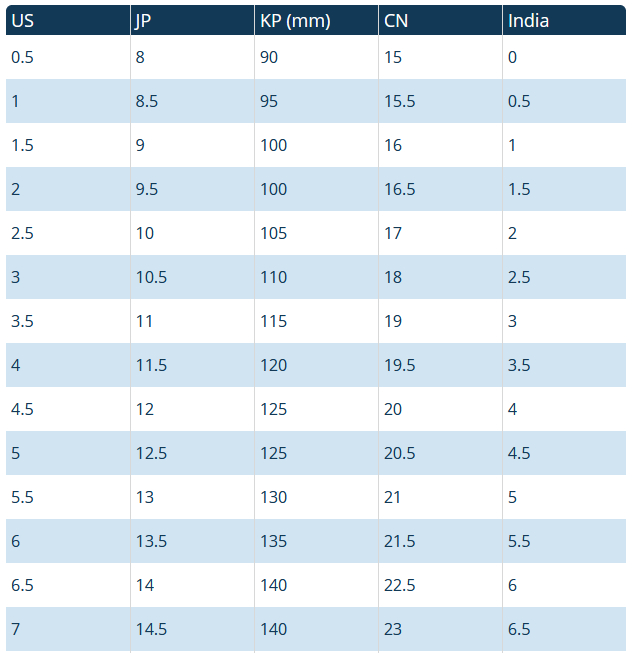This screenshot has height=653, width=638.
Task: Click the KP value 115 cell
Action: tap(273, 321)
